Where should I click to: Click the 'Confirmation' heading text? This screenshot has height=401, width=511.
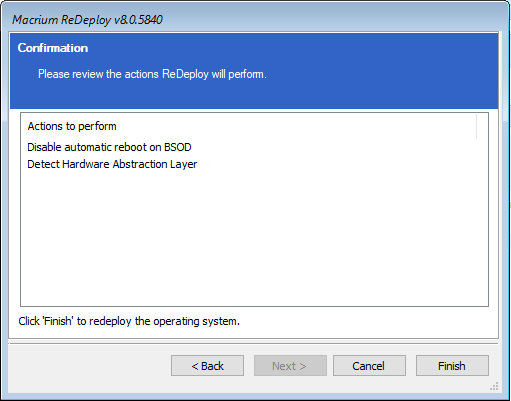coord(53,48)
